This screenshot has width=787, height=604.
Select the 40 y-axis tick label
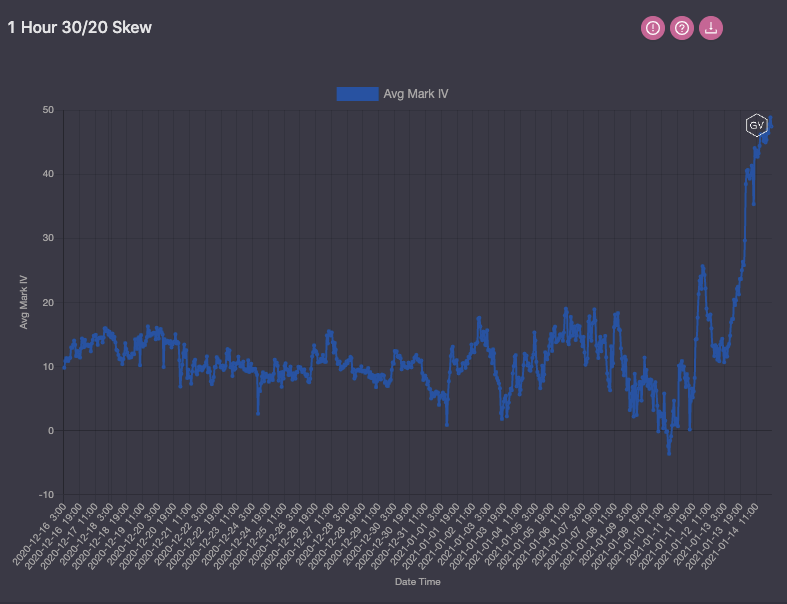click(48, 174)
